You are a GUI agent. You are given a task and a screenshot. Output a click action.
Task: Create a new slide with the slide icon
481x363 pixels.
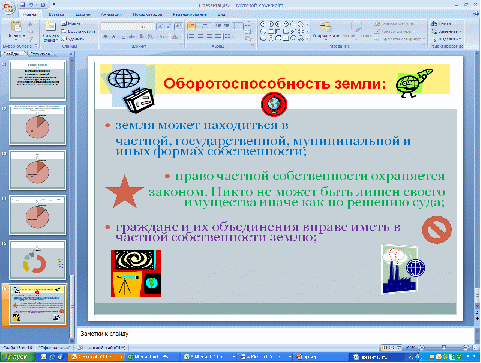point(50,31)
